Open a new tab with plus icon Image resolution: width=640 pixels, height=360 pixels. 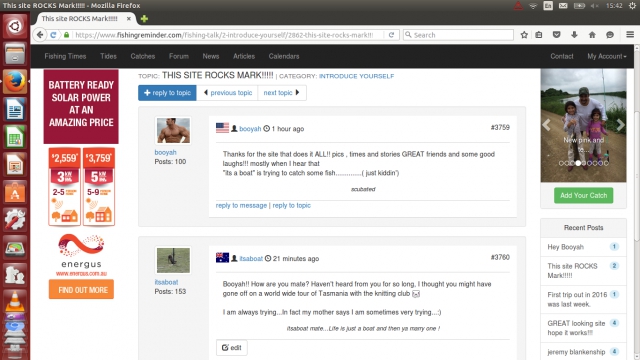point(144,19)
